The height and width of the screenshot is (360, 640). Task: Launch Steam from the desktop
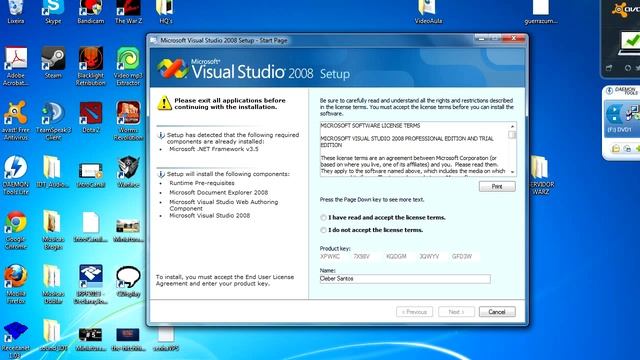click(x=53, y=63)
